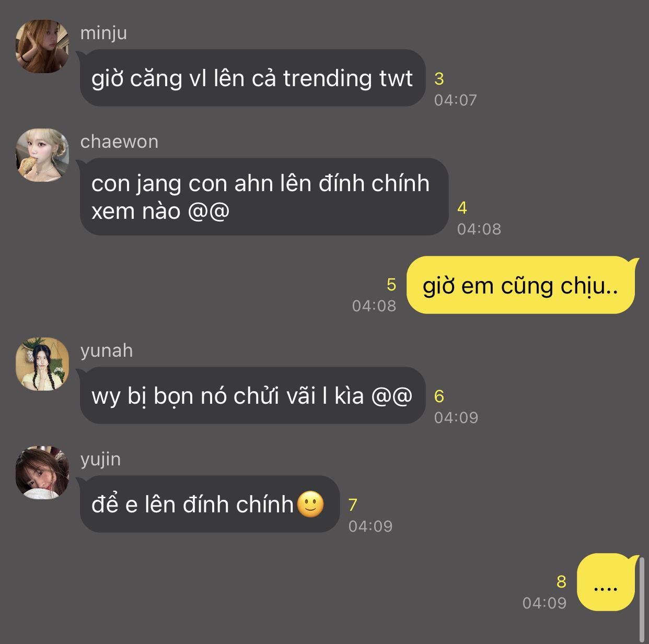Select the sender name chaewon

point(119,142)
